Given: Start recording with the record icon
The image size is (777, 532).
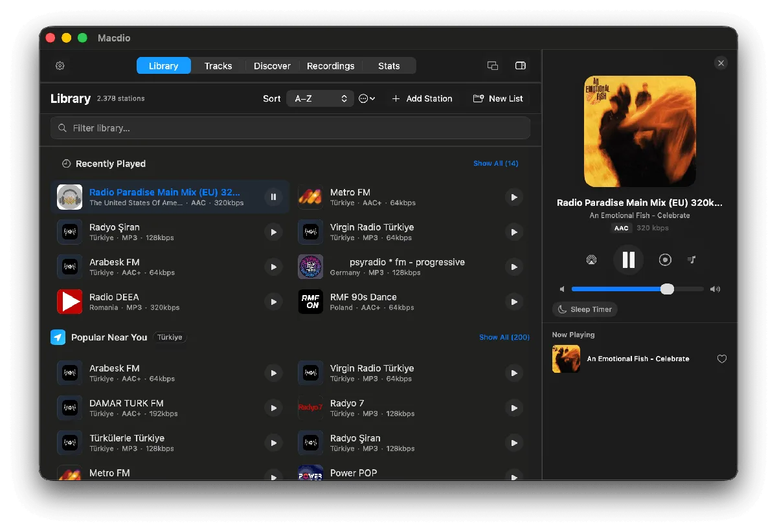Looking at the screenshot, I should 665,260.
